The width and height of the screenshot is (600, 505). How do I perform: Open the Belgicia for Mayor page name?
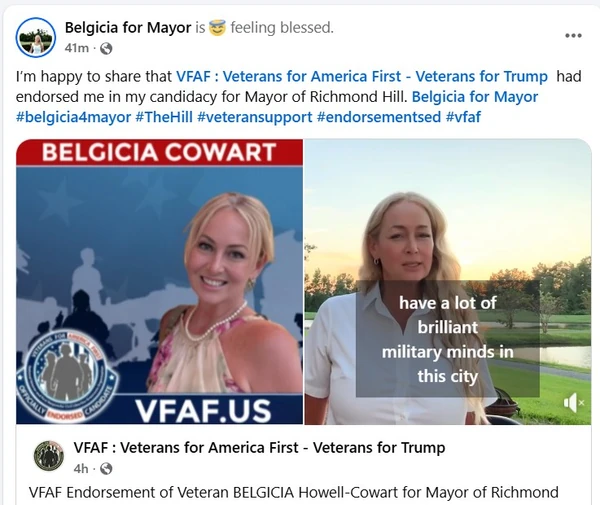(128, 28)
